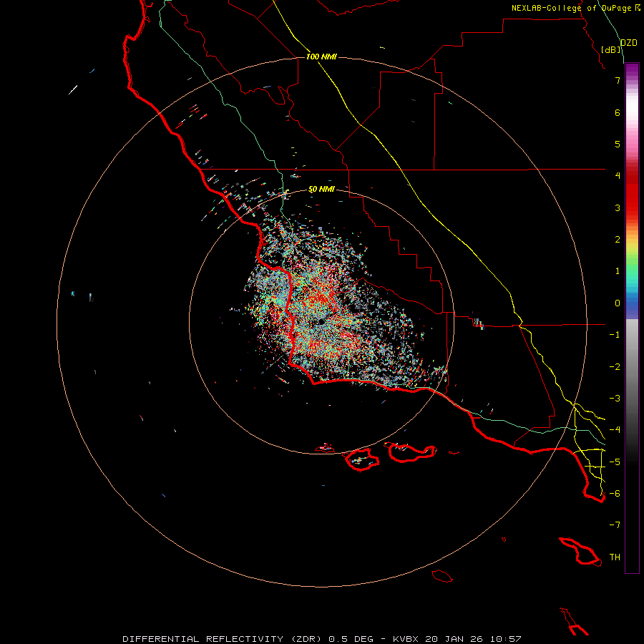Click the 1 dB scale value
This screenshot has width=644, height=644.
click(x=618, y=271)
